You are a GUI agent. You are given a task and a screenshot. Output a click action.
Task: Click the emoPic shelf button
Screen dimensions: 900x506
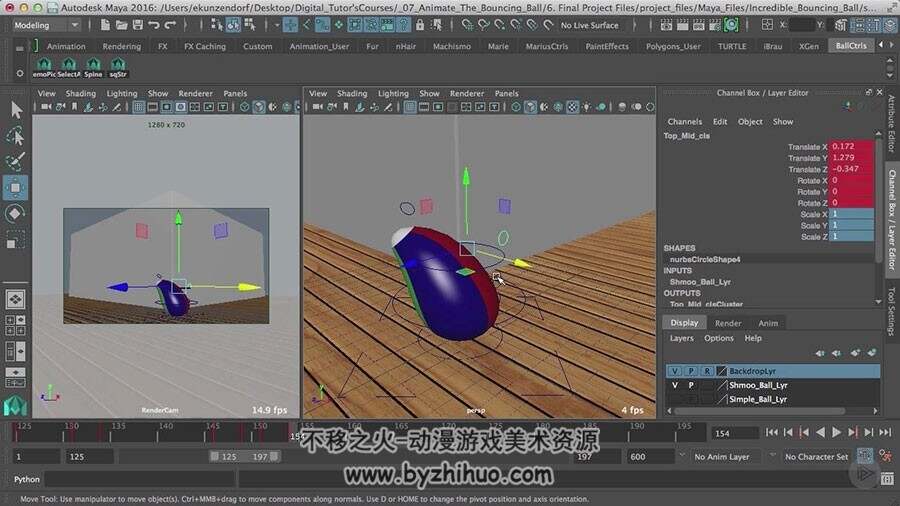pos(44,68)
